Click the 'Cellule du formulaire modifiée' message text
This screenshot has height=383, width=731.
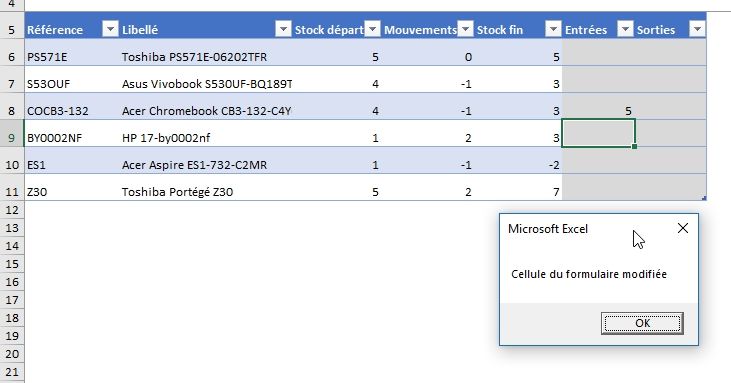point(589,274)
